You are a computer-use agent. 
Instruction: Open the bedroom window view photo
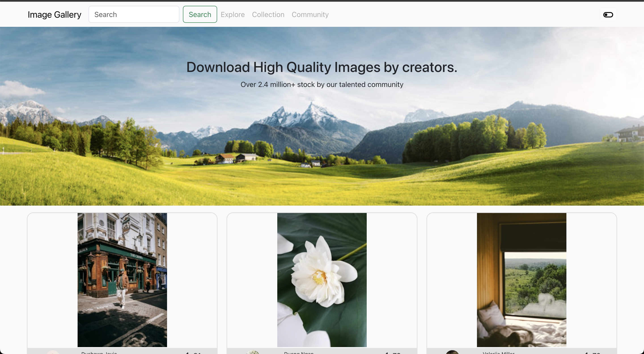click(521, 280)
